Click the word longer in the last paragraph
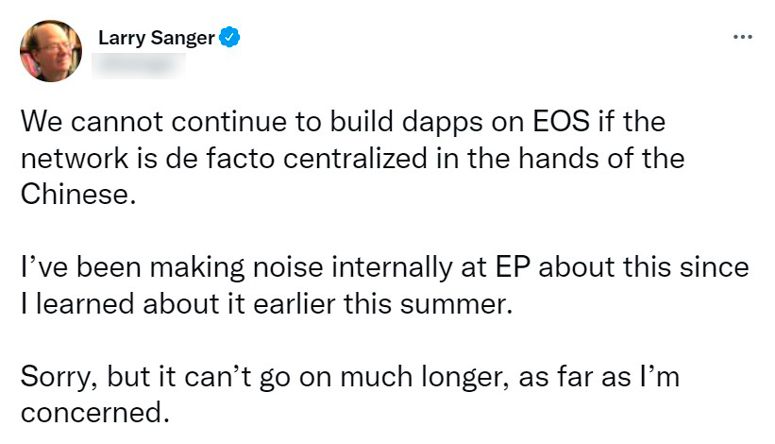Screen dimensions: 775x444 click(x=466, y=379)
